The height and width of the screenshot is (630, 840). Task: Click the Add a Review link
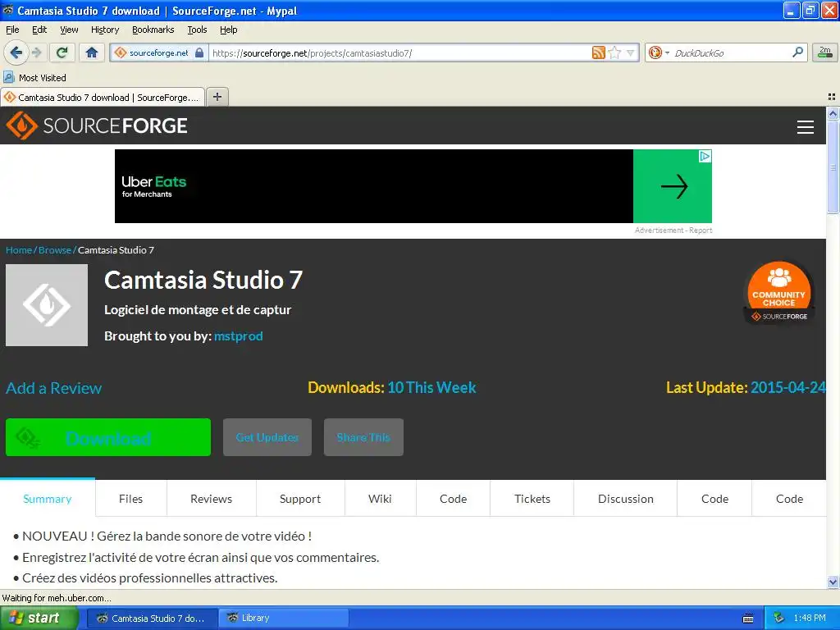point(53,388)
